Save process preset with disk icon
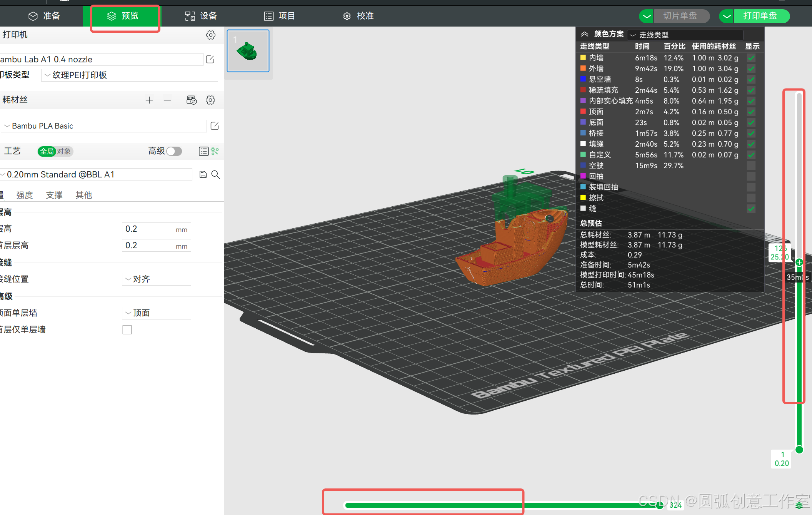812x515 pixels. coord(203,174)
